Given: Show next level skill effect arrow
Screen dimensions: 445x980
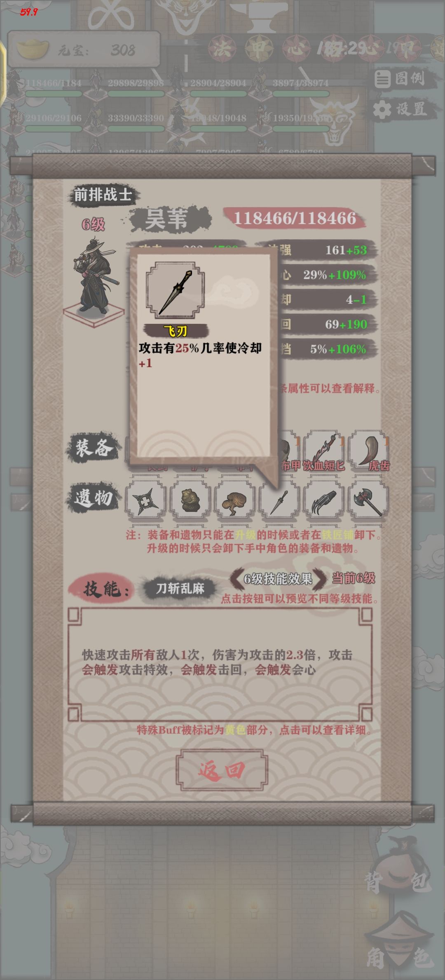Looking at the screenshot, I should click(320, 579).
